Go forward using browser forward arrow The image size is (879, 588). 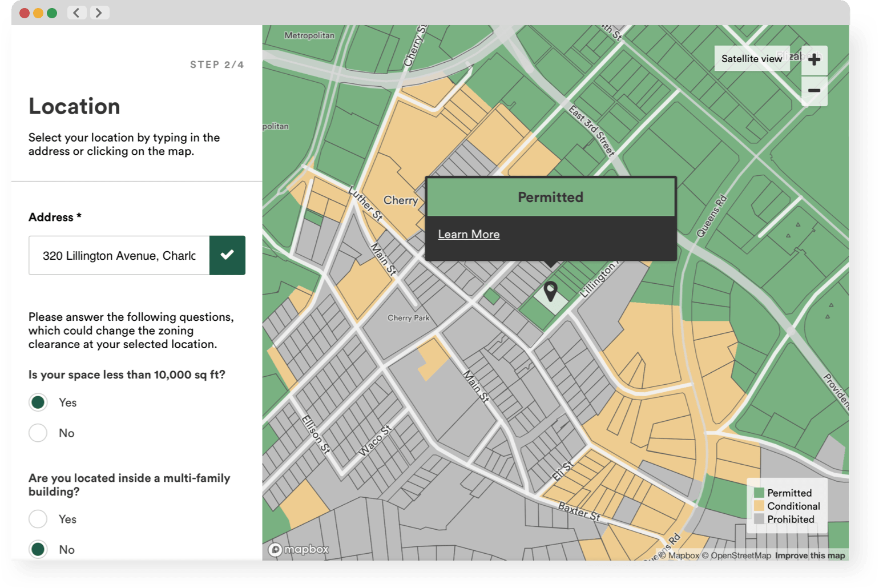tap(99, 13)
